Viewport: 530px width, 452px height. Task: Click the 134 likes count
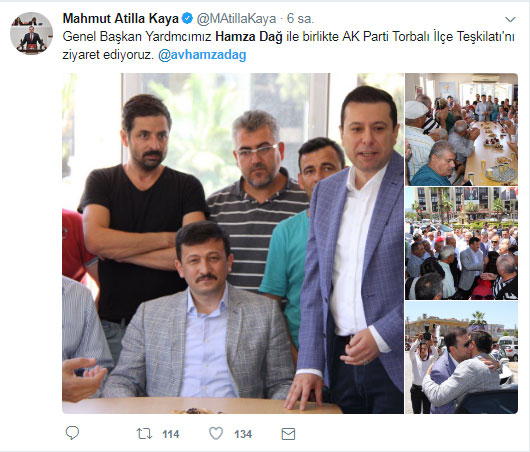click(243, 434)
